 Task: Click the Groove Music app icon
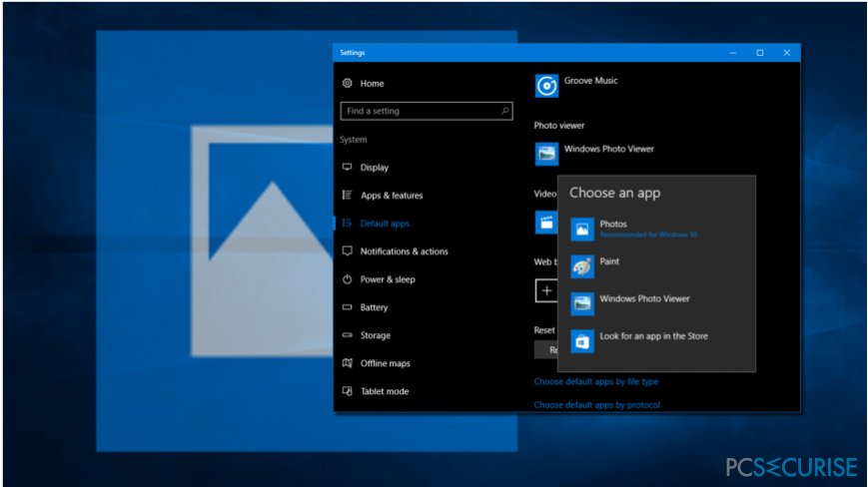coord(546,86)
